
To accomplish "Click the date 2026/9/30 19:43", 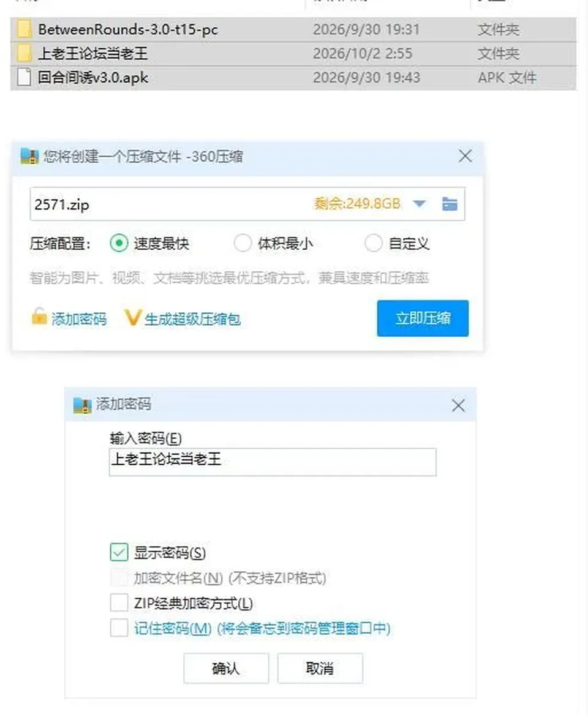I will point(366,77).
